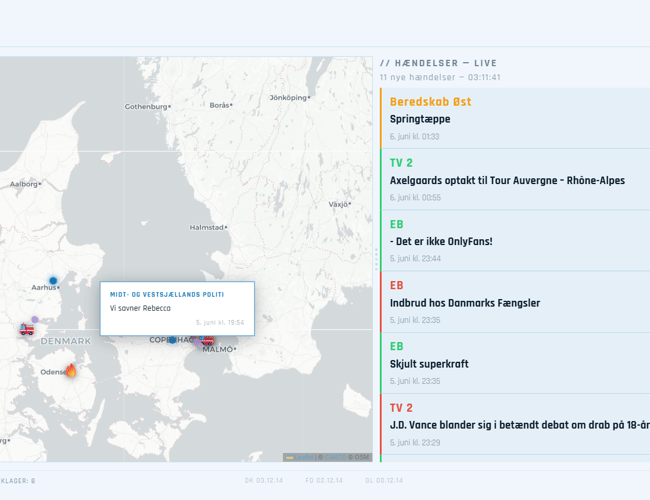The width and height of the screenshot is (650, 500).
Task: Click the timestamp '5. juni kl. 23:44'
Action: (415, 258)
